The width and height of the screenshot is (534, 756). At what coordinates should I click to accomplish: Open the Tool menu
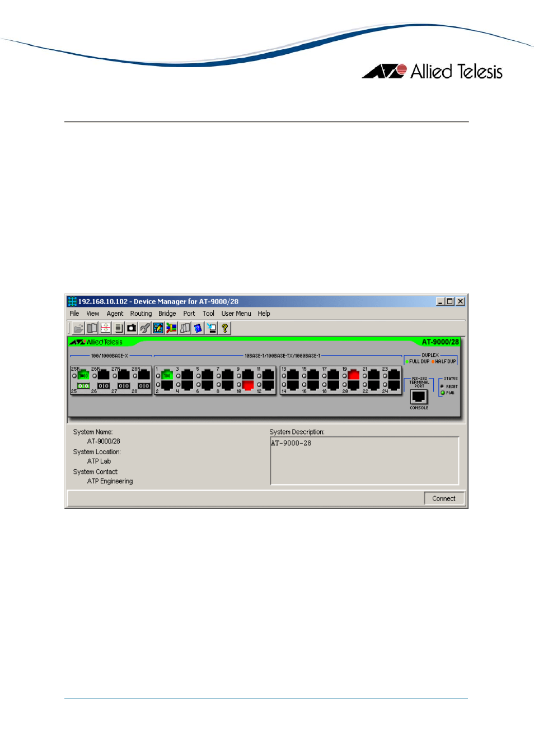point(208,314)
